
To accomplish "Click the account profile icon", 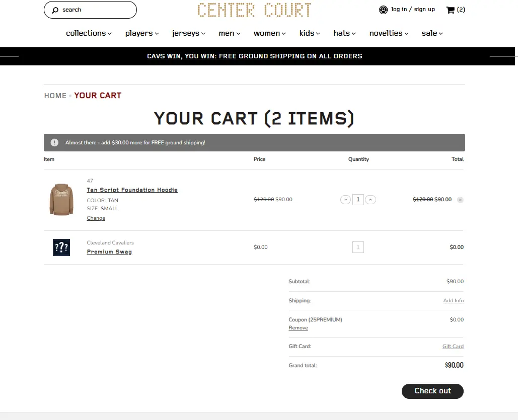I will pyautogui.click(x=383, y=10).
